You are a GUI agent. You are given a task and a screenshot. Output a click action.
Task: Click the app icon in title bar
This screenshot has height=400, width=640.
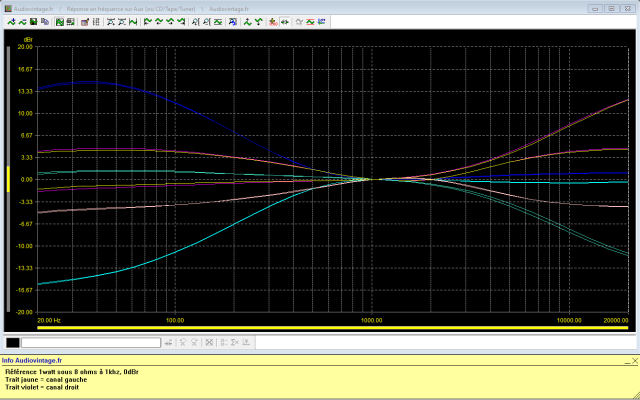tap(8, 9)
